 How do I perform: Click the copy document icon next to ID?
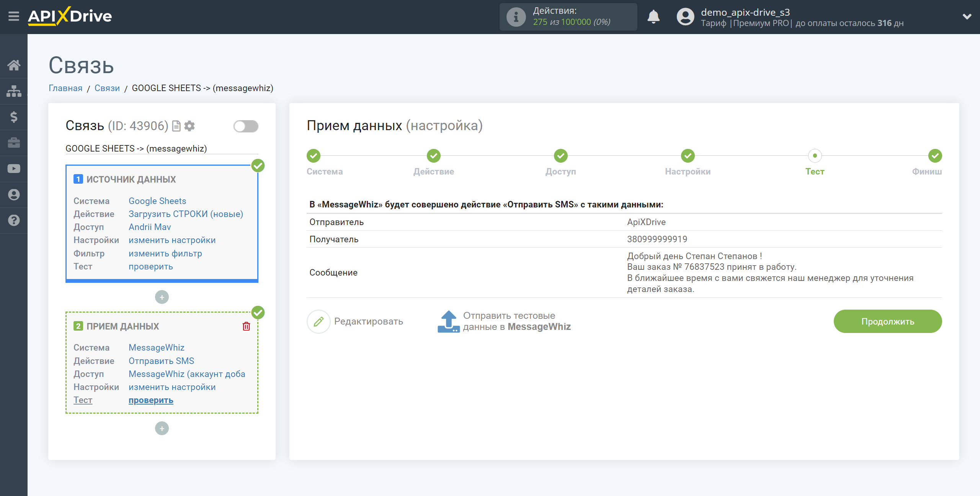pyautogui.click(x=176, y=126)
